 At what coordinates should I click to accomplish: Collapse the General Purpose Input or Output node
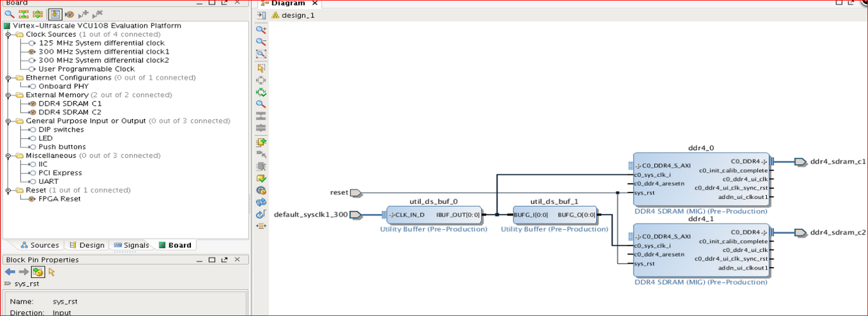point(8,121)
